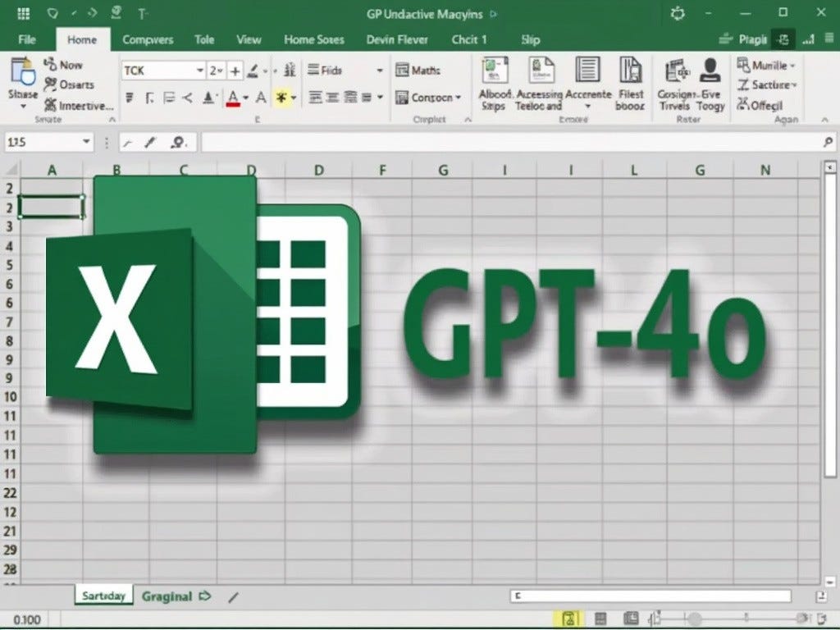Switch to the View ribbon tab
Image resolution: width=840 pixels, height=630 pixels.
click(x=249, y=39)
